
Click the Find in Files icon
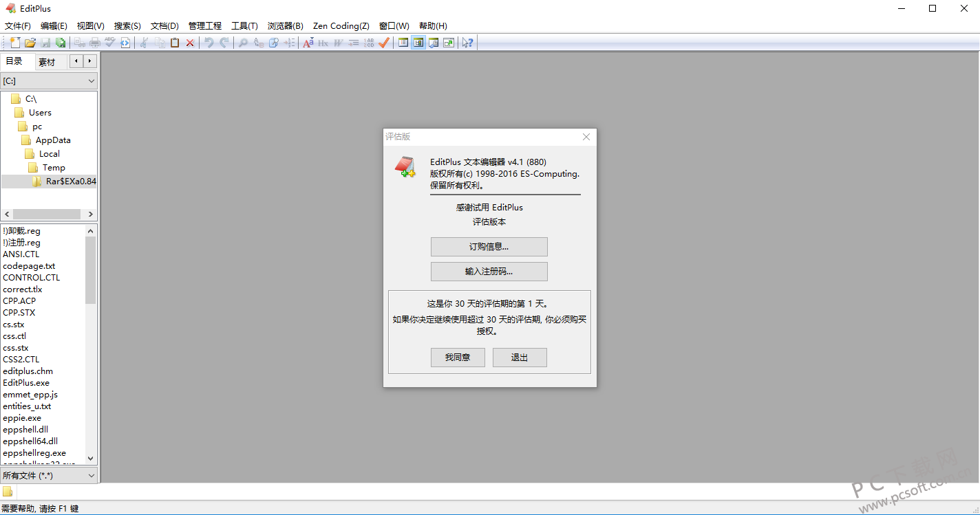(273, 43)
